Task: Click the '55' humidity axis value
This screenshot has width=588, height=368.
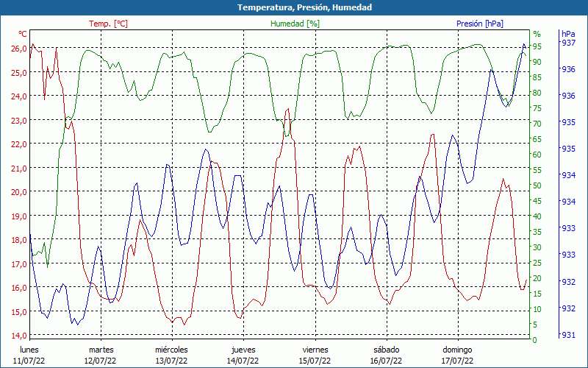Action: pyautogui.click(x=537, y=170)
